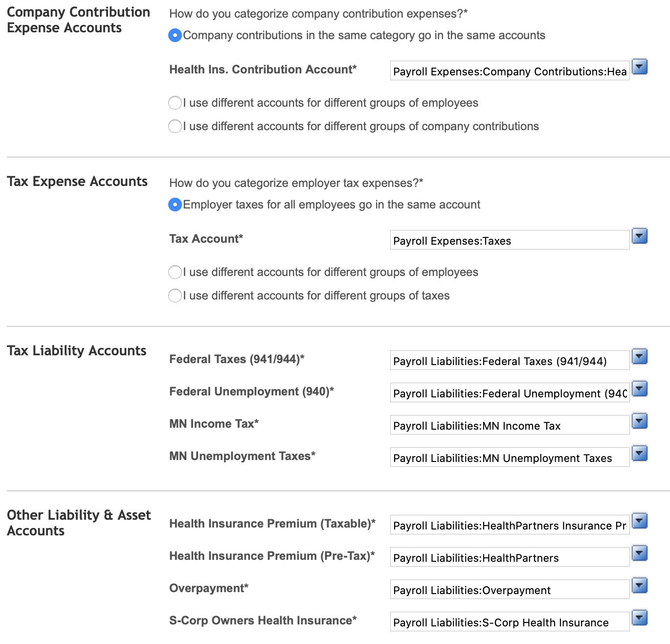Click the S-Corp Health Insurance account field
Image resolution: width=670 pixels, height=644 pixels.
[509, 621]
